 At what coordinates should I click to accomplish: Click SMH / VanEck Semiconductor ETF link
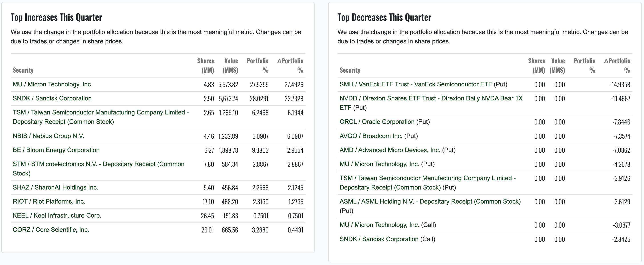[415, 84]
